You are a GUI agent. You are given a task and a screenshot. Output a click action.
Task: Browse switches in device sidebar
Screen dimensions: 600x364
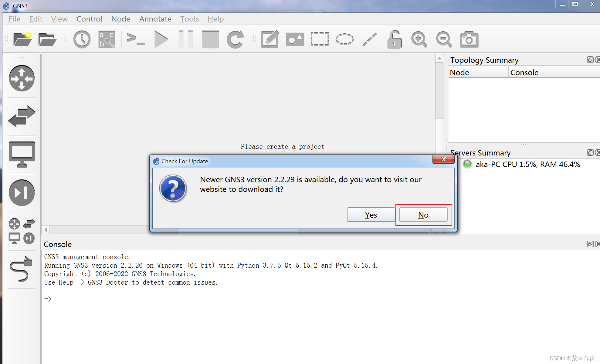[x=22, y=116]
